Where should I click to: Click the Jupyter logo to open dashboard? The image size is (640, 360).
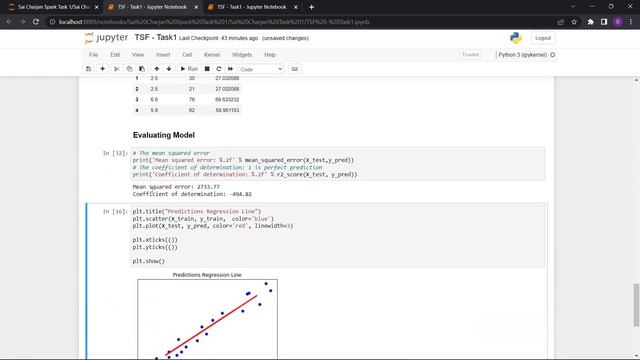106,38
